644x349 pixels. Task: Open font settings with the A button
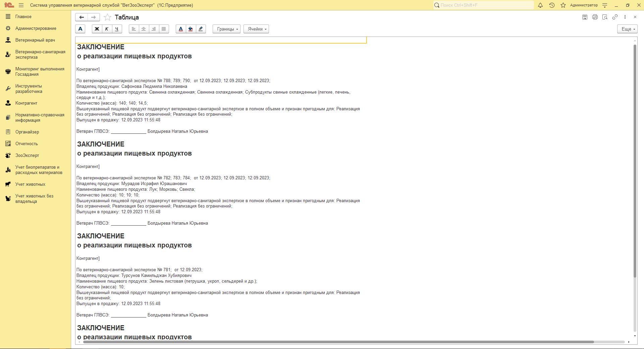pos(80,29)
